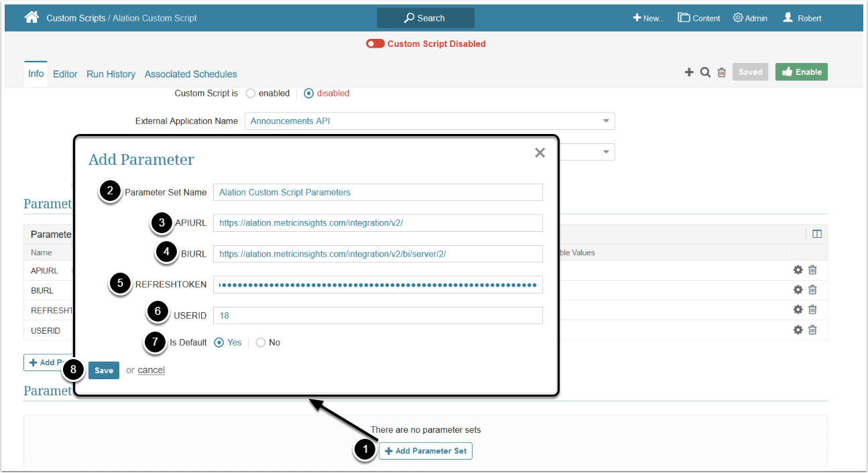868x473 pixels.
Task: Switch to the Info tab
Action: tap(36, 74)
